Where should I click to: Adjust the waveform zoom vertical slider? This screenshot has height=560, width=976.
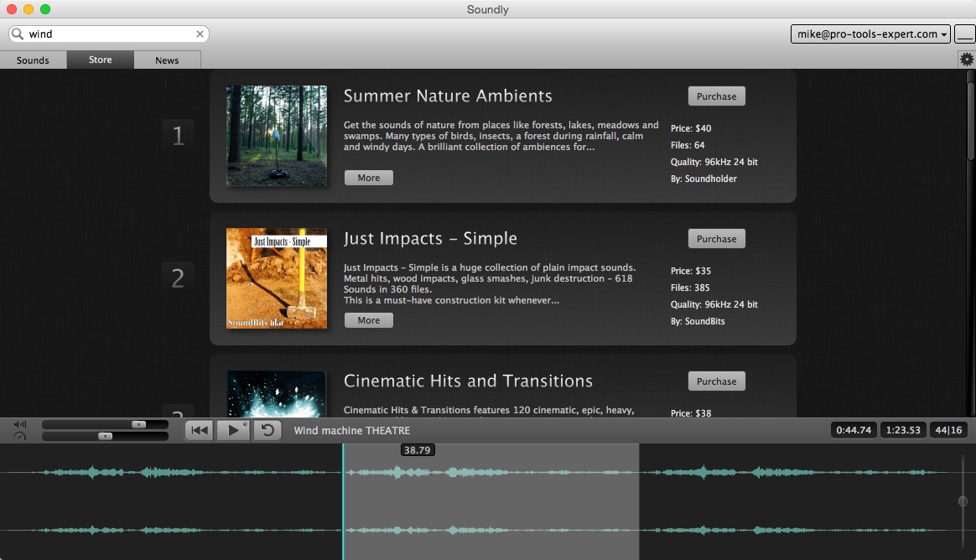963,500
